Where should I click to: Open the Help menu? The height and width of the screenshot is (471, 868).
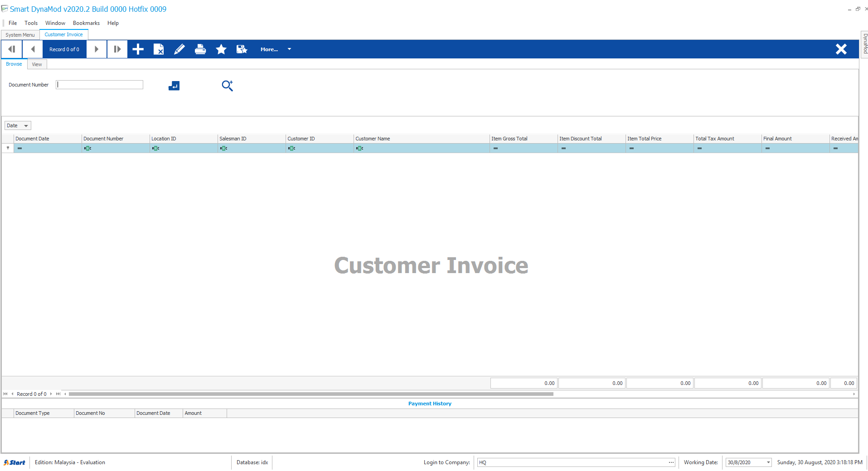point(113,23)
